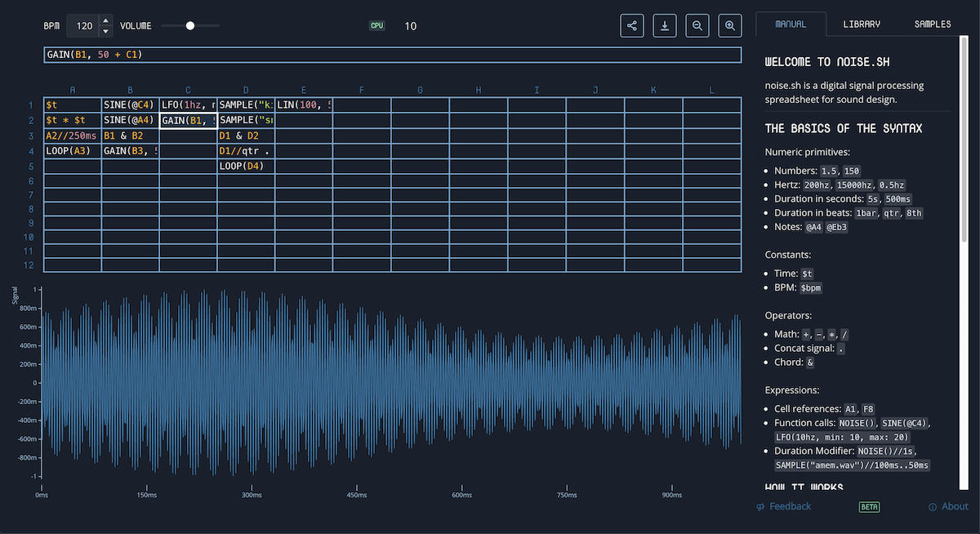Select cell A1 containing $t
Screen dimensions: 980x534
click(72, 105)
